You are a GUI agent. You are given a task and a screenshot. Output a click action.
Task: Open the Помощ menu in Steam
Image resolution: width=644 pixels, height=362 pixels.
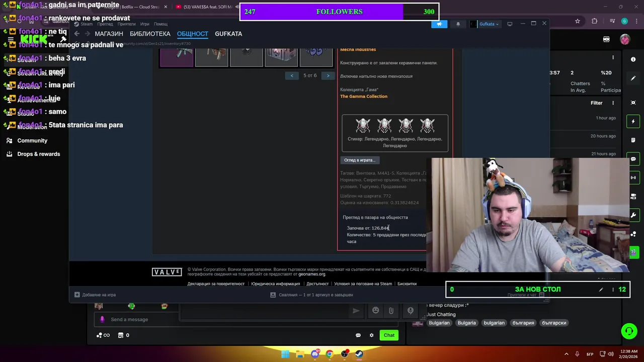pos(160,24)
